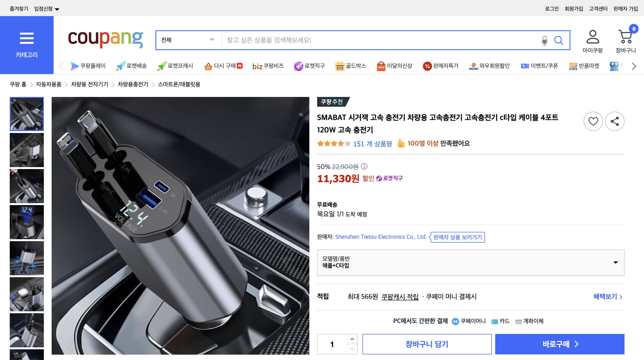644x360 pixels.
Task: Open 쿠팡플레이 from the navigation strip
Action: (75, 66)
